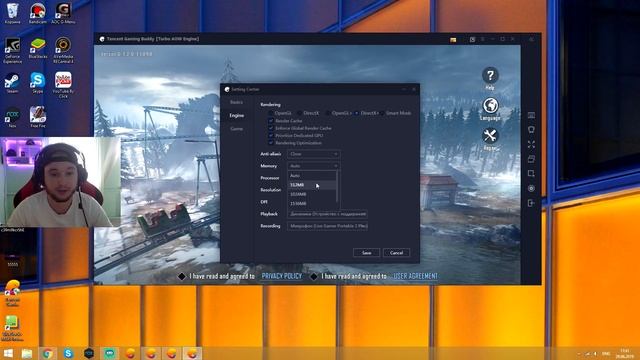Screen dimensions: 640x360
Task: Click Cancel in Setting Center
Action: pyautogui.click(x=396, y=253)
